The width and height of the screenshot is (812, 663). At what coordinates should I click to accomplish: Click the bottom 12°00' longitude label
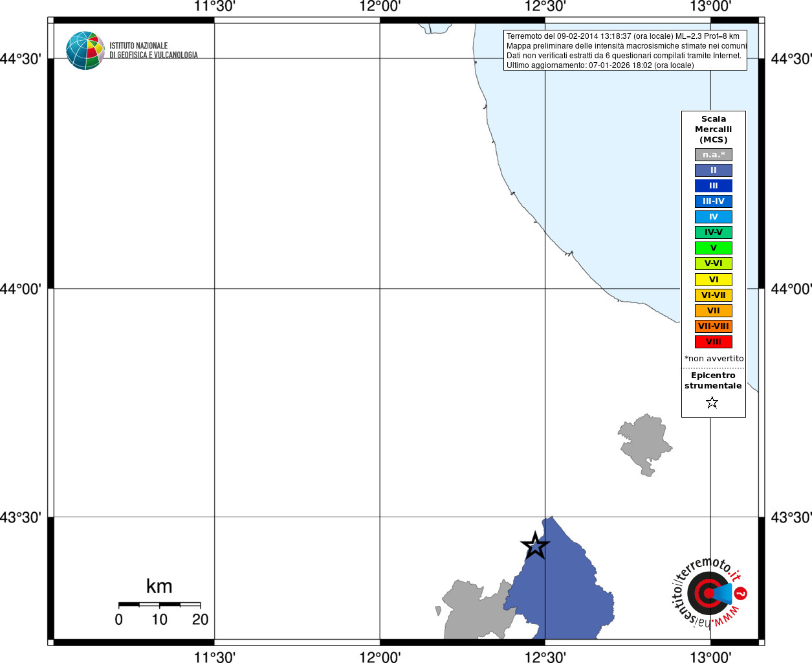(380, 657)
